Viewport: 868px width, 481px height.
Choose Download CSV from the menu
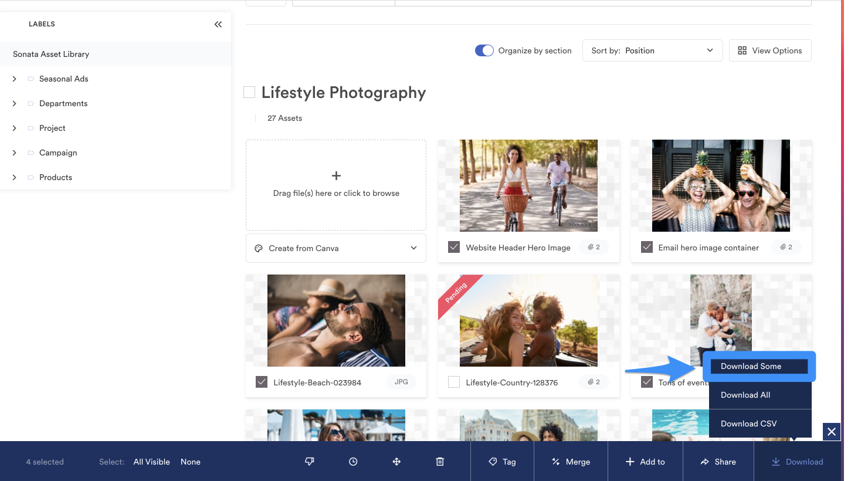749,424
